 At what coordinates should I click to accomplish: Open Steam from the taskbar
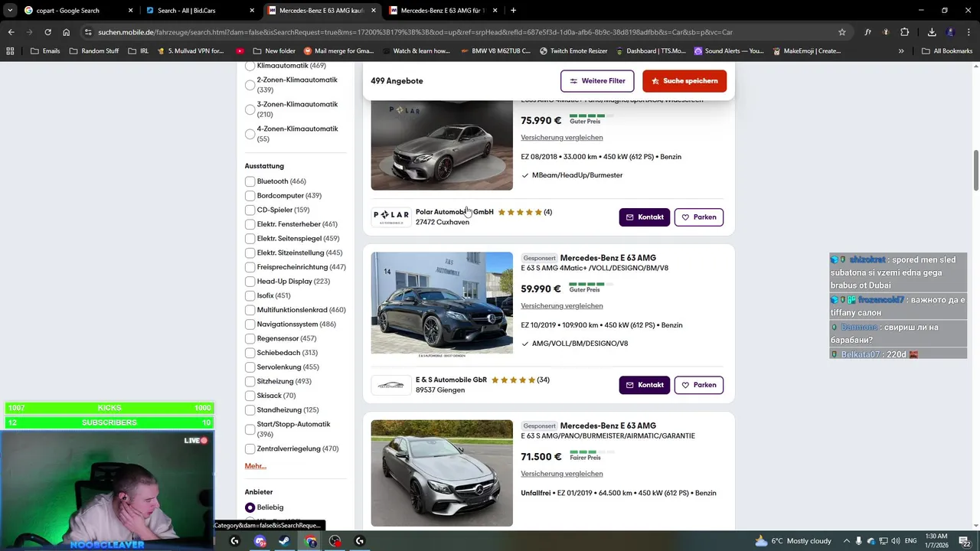[x=284, y=541]
